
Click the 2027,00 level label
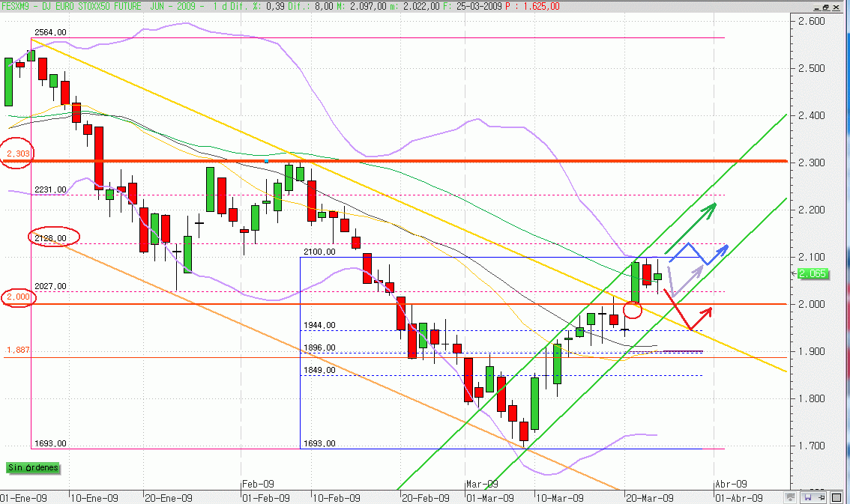point(50,286)
